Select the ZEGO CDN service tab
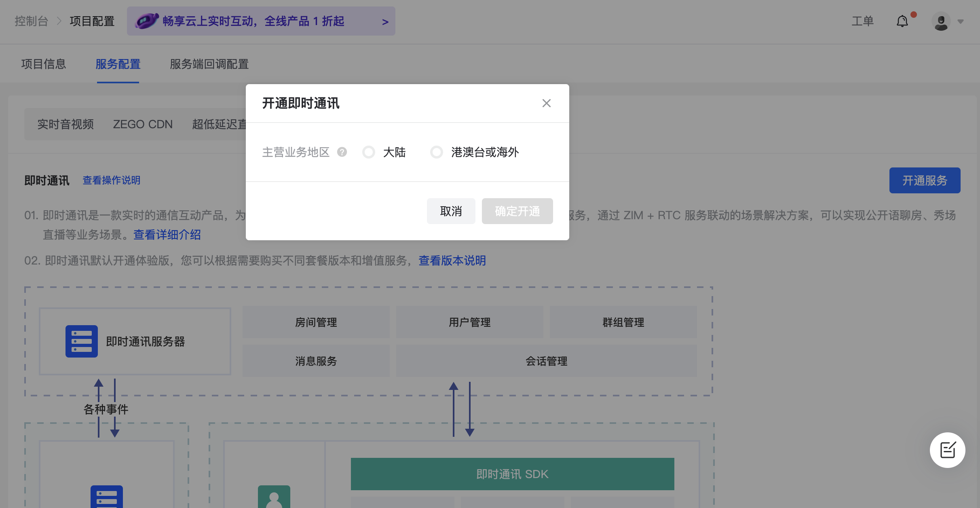This screenshot has width=980, height=508. pyautogui.click(x=143, y=124)
